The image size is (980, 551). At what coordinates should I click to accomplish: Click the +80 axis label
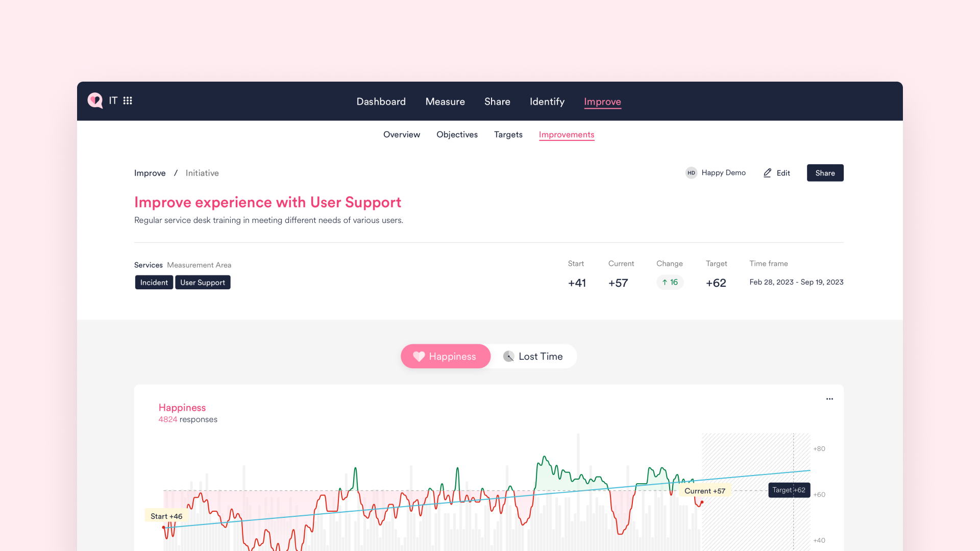(x=819, y=449)
